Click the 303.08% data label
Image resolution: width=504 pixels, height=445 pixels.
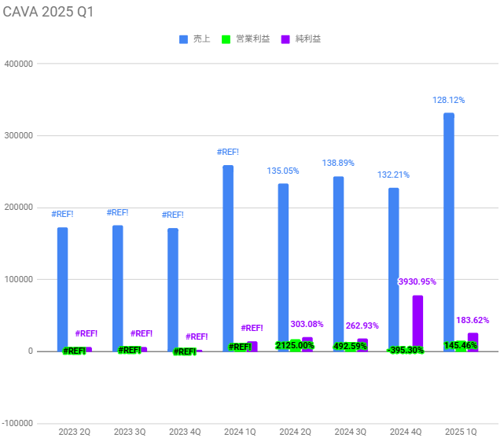(307, 324)
